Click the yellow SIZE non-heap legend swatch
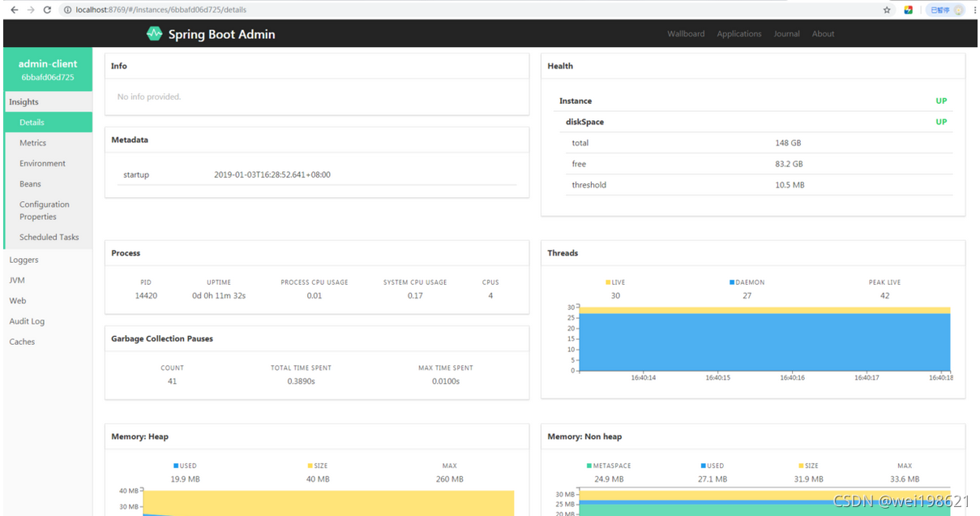This screenshot has width=980, height=516. [x=802, y=466]
